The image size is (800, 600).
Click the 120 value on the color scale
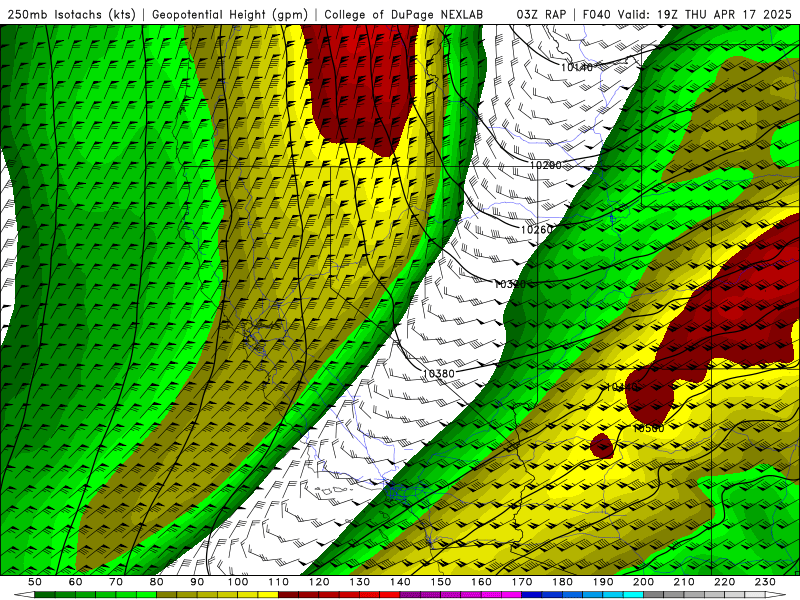tap(319, 582)
